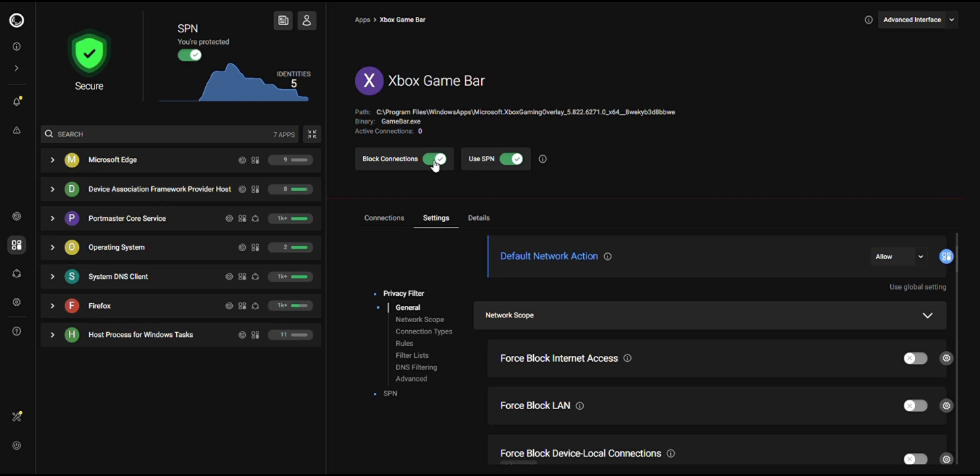Viewport: 980px width, 476px height.
Task: Open the user account icon
Action: [x=307, y=21]
